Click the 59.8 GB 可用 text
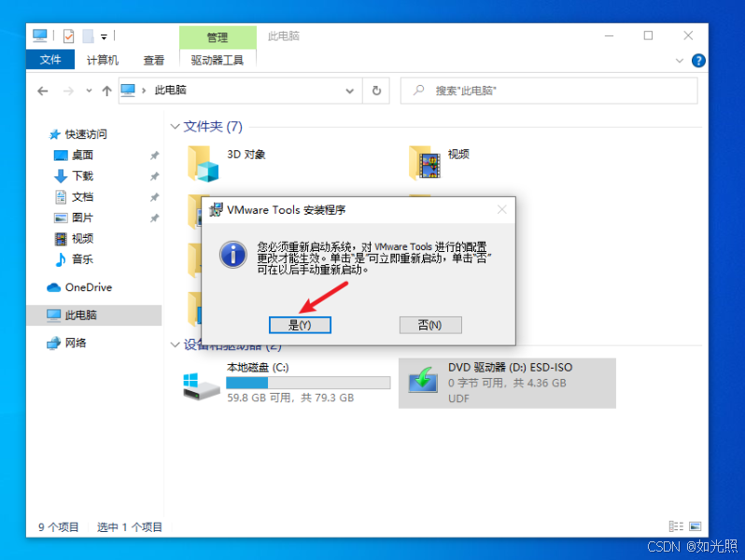This screenshot has width=745, height=560. pos(290,398)
